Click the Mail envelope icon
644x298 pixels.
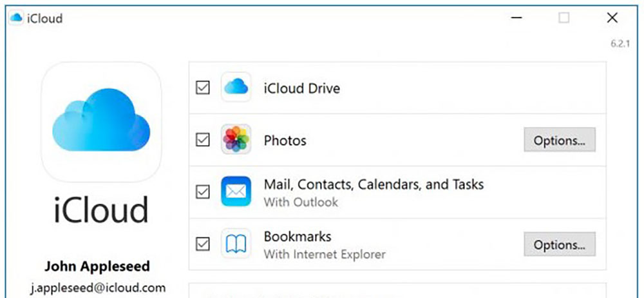click(x=236, y=192)
